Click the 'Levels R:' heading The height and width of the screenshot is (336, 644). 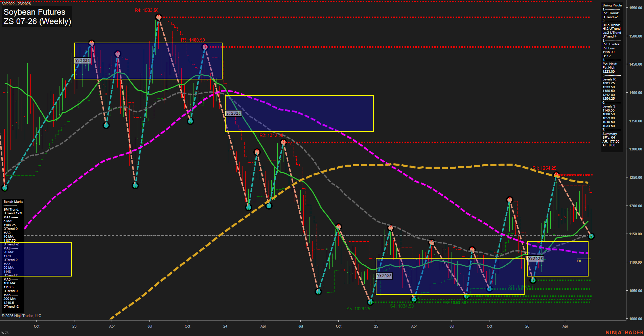pyautogui.click(x=609, y=79)
